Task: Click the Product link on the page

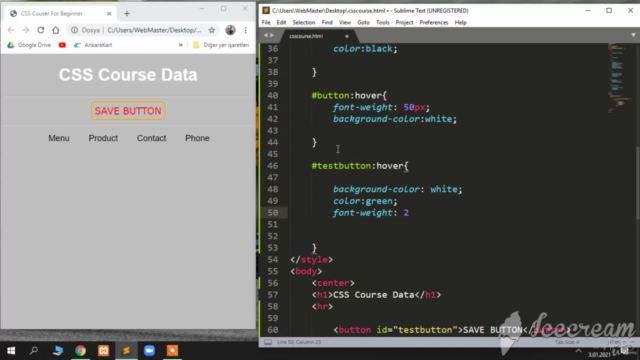Action: [103, 138]
